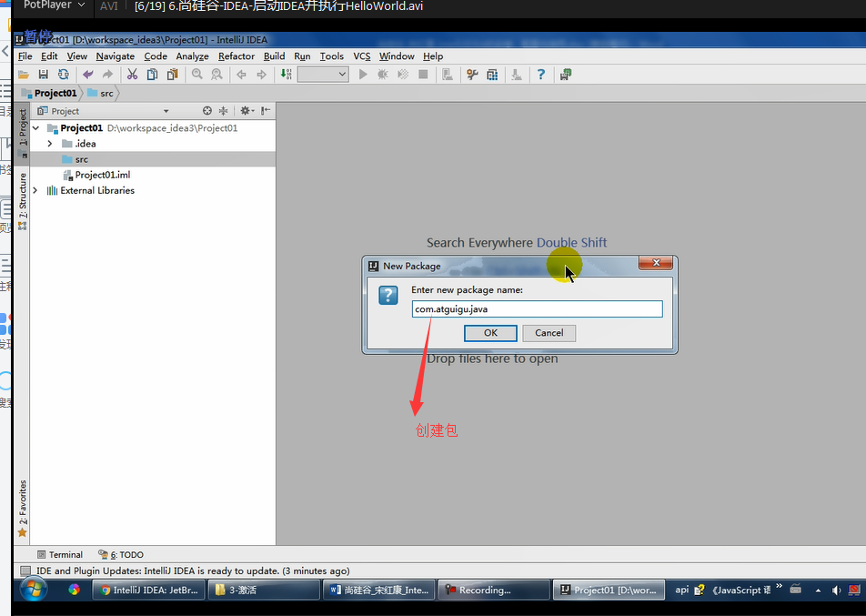Open the Tools menu
The height and width of the screenshot is (616, 866).
click(331, 56)
